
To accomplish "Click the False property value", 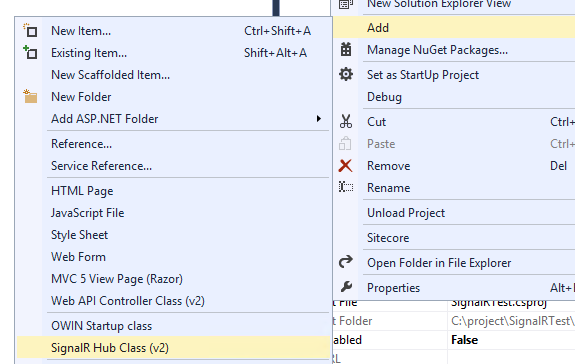I will click(464, 340).
